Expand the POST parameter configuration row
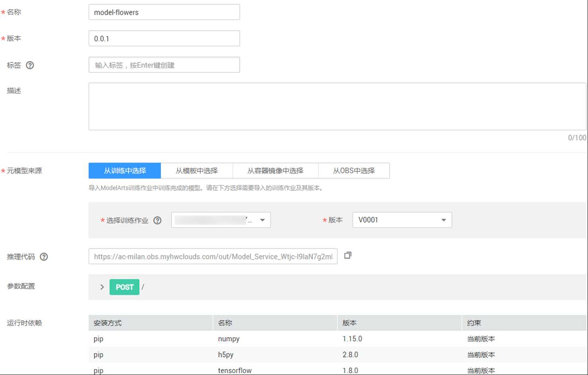Viewport: 588px width, 375px height. pos(102,287)
